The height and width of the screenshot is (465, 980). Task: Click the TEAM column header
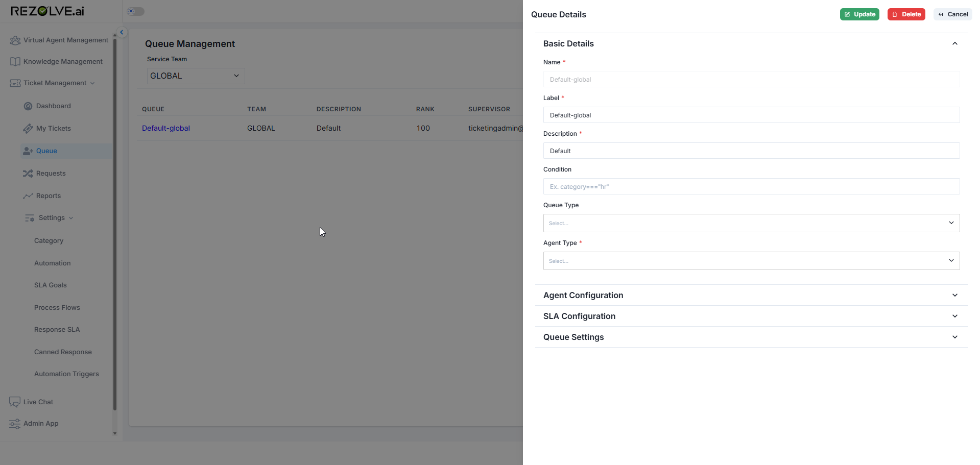(x=257, y=109)
